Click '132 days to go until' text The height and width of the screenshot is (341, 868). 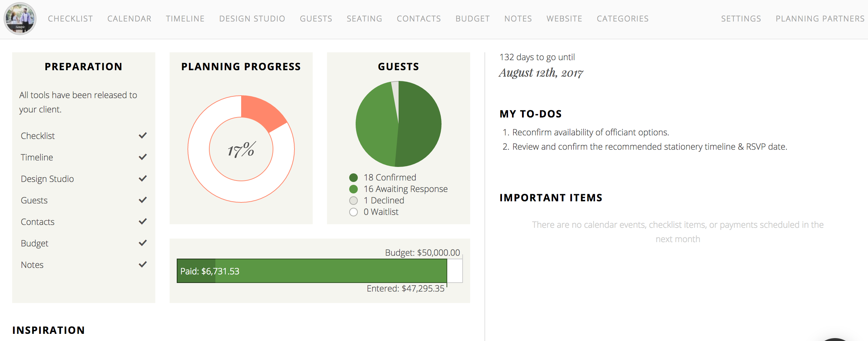[537, 57]
